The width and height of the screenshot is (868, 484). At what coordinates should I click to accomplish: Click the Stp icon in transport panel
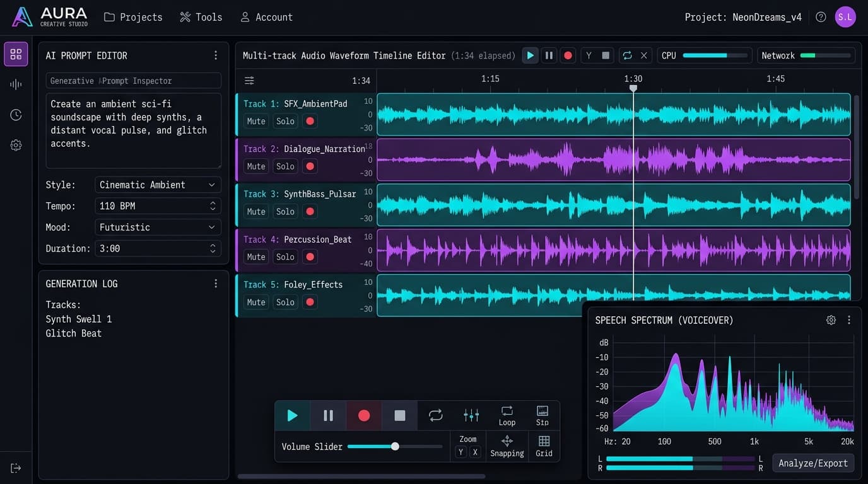tap(542, 415)
